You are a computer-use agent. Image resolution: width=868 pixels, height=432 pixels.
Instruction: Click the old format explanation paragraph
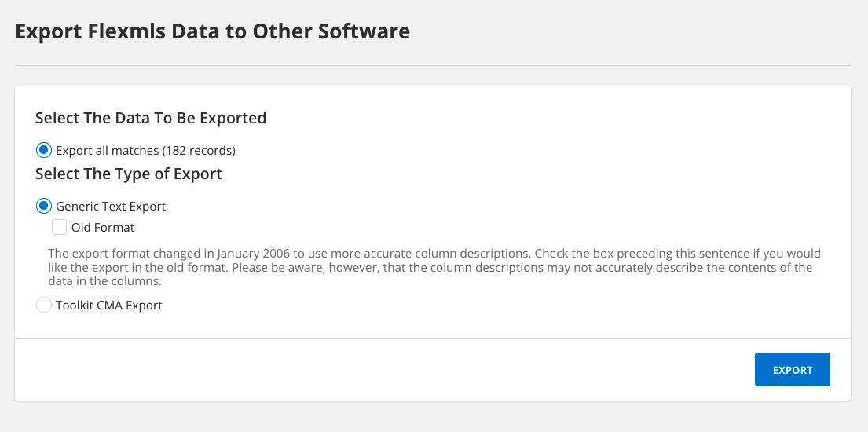[432, 268]
